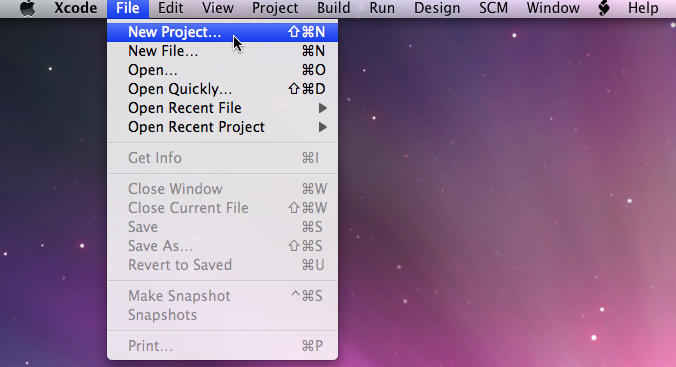Click the Close Window menu item

[x=222, y=189]
